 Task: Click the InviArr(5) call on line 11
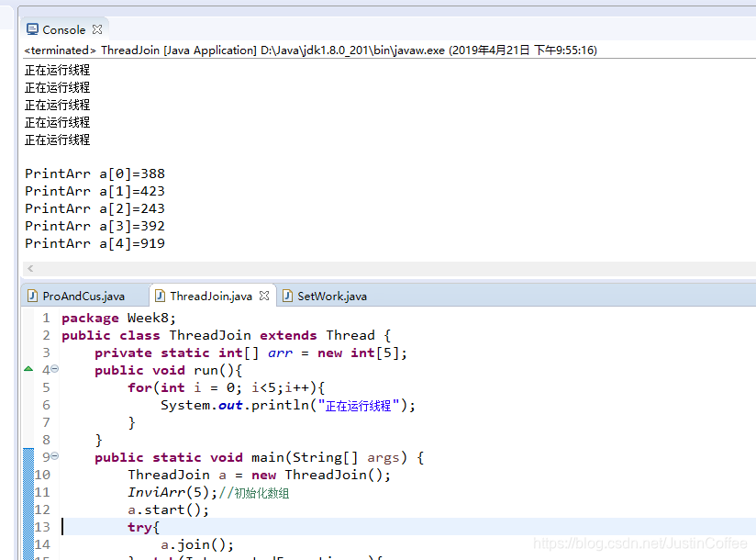(x=172, y=492)
